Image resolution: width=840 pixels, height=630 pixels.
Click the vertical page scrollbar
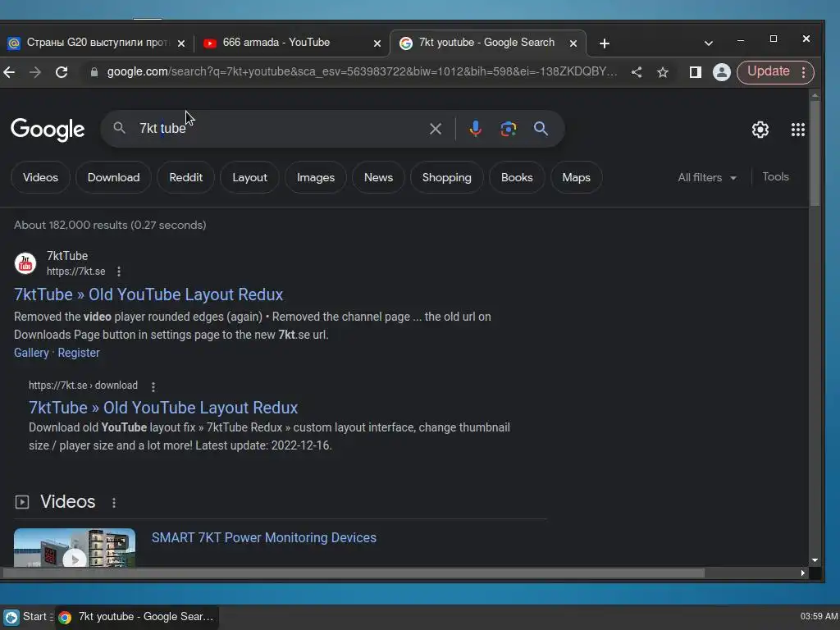815,153
